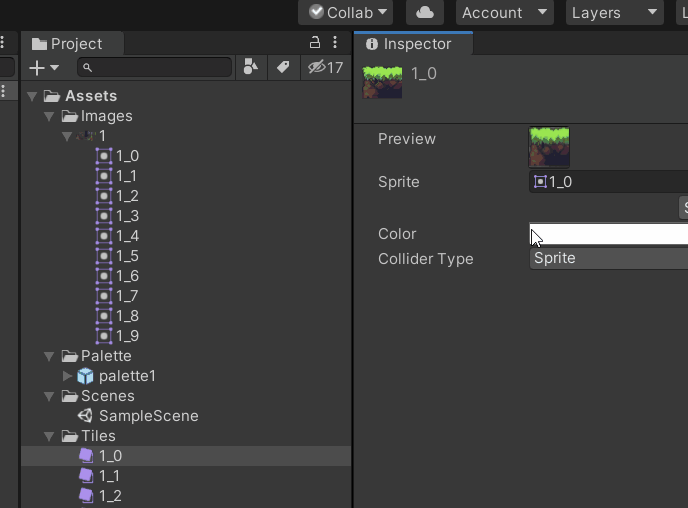The height and width of the screenshot is (508, 688).
Task: Select the 1_1 tile asset in Tiles
Action: coord(109,476)
